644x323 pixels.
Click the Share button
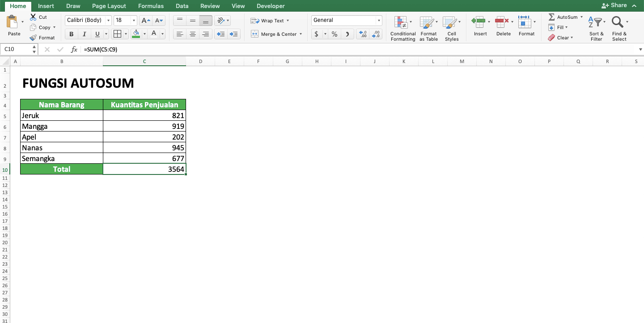[x=614, y=5]
